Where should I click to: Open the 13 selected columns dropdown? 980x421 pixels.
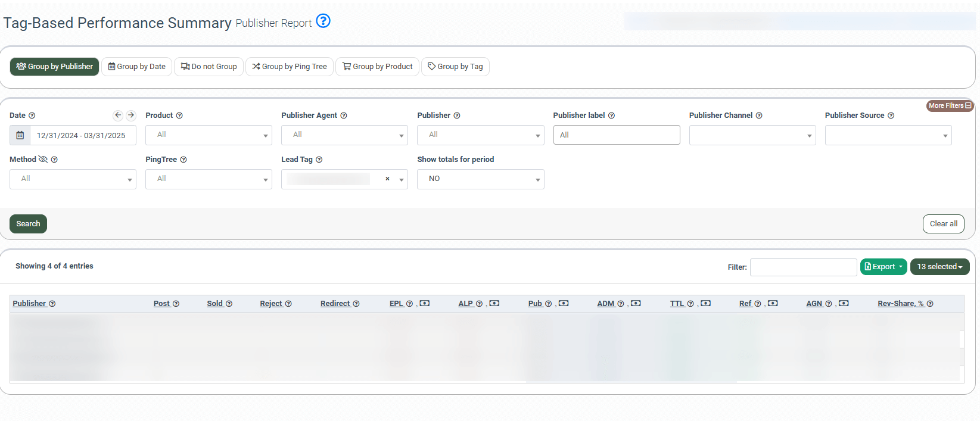click(x=939, y=267)
